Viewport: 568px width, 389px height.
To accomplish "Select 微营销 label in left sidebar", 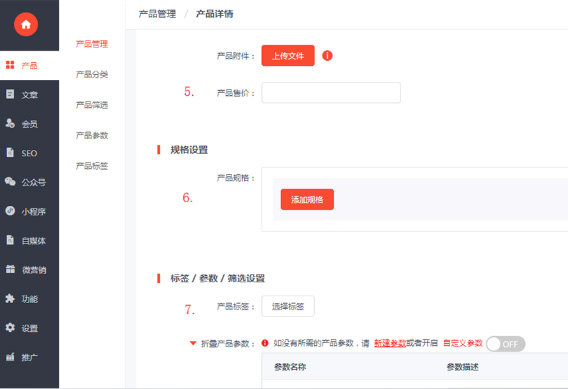I will [x=34, y=270].
